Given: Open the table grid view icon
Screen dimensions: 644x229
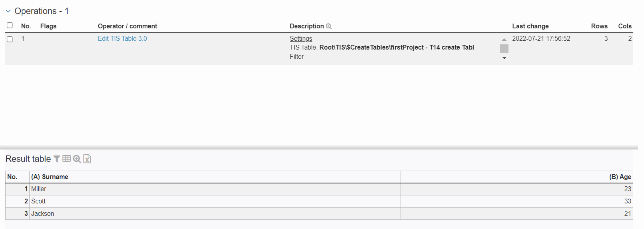Looking at the screenshot, I should tap(66, 159).
